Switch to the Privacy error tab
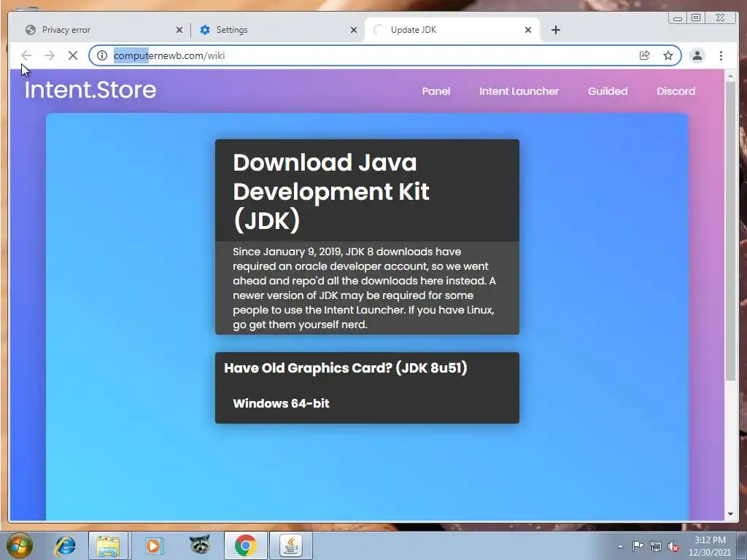 [102, 30]
